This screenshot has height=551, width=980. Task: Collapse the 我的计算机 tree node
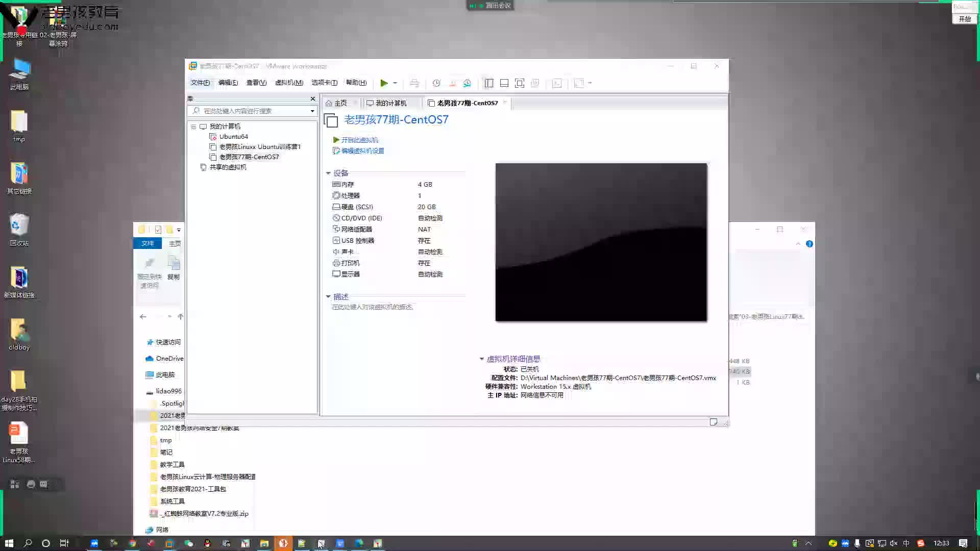(193, 127)
